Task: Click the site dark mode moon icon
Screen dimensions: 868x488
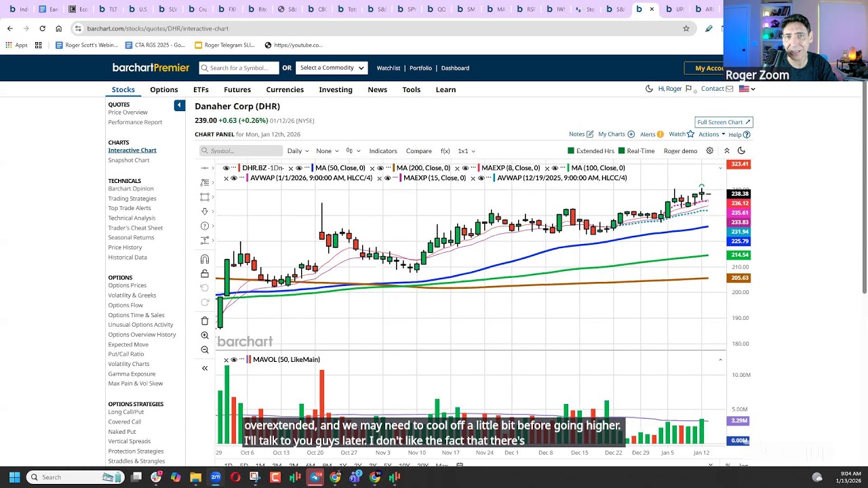Action: point(649,89)
